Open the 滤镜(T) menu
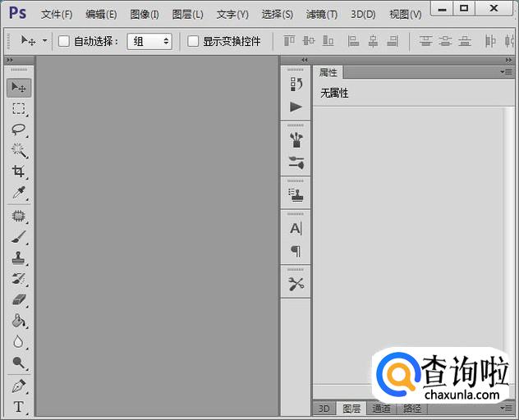Image resolution: width=519 pixels, height=420 pixels. pyautogui.click(x=321, y=14)
